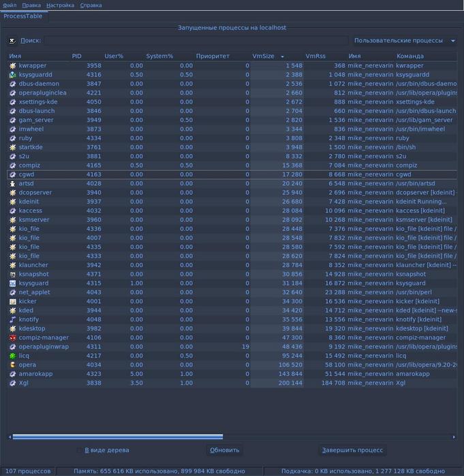The height and width of the screenshot is (476, 464).
Task: Select the operapluginwrap process row
Action: [232, 347]
